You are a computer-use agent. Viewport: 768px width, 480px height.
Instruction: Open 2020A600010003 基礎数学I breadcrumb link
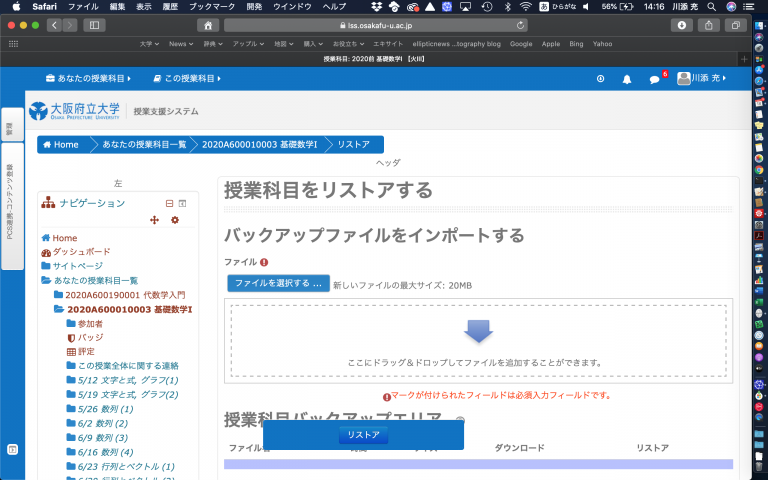pos(260,144)
